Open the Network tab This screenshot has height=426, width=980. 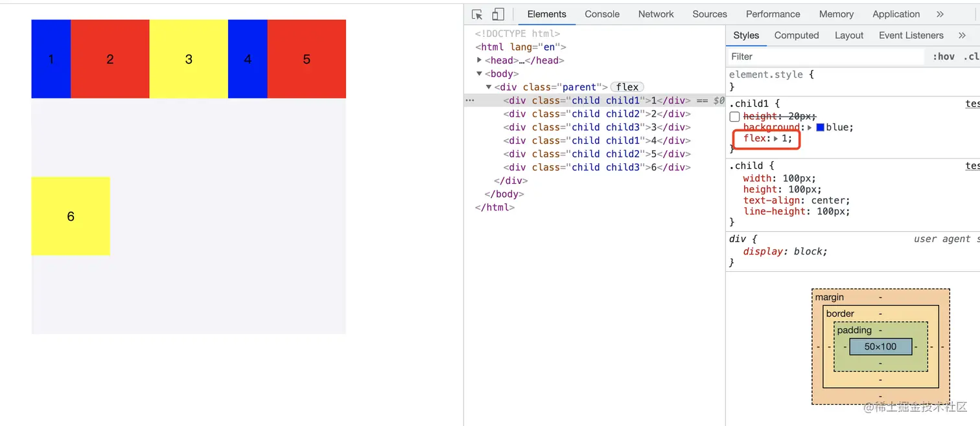[x=656, y=14]
